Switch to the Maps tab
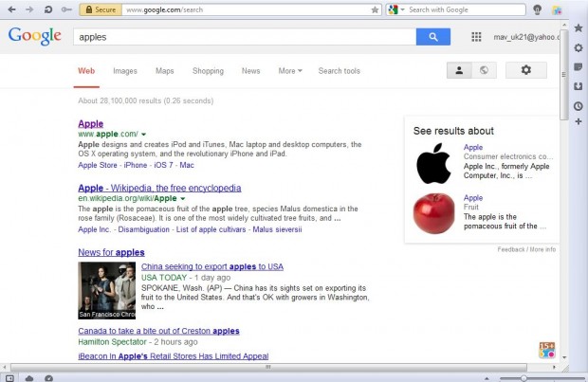 point(165,71)
